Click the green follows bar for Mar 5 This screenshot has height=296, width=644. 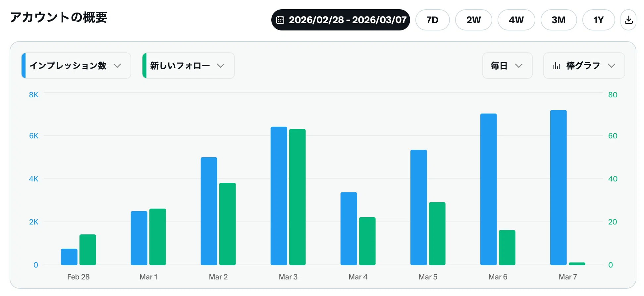(437, 234)
